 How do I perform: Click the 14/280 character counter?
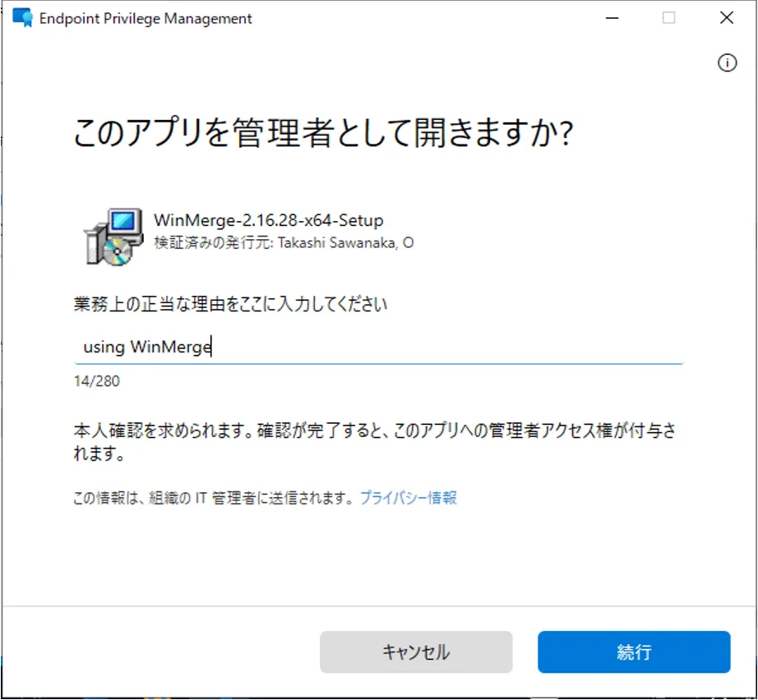pos(97,381)
